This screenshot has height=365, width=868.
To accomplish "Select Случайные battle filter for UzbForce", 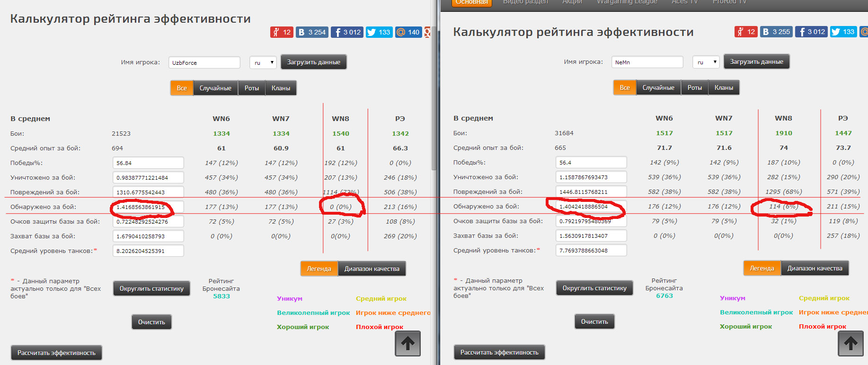I will [x=215, y=88].
